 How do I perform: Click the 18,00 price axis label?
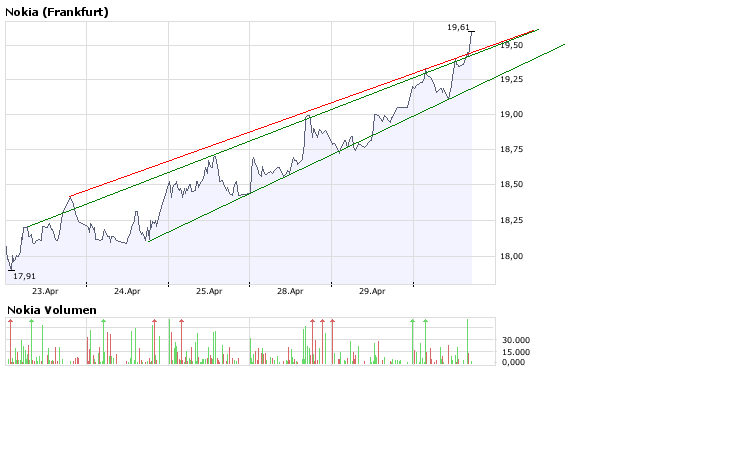[x=512, y=256]
